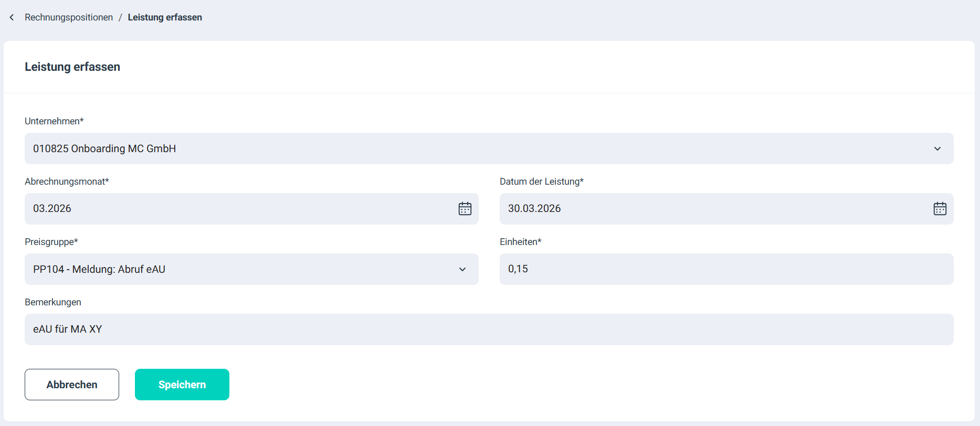Go to the Rechnungspositionen breadcrumb
Screen dimensions: 980x426
69,17
